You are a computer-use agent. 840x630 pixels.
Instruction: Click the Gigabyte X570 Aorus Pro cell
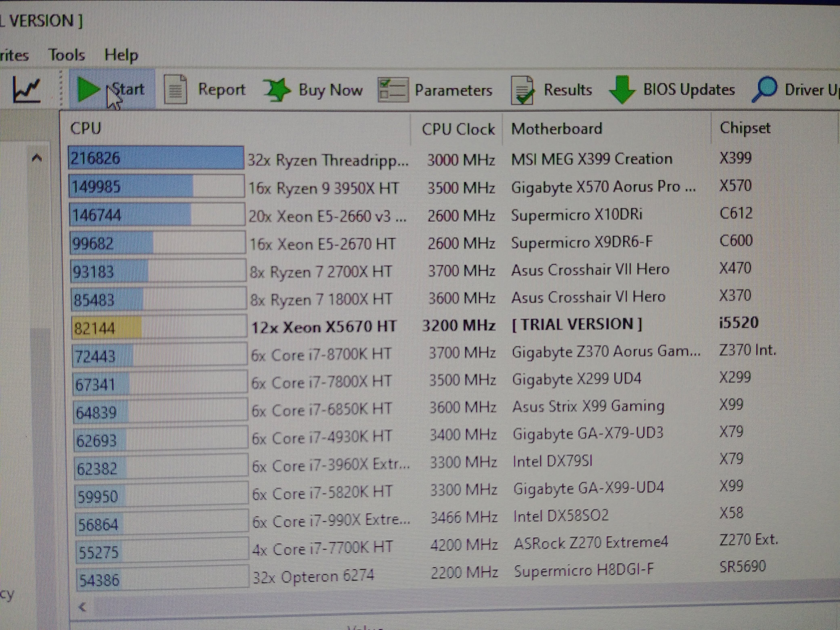click(603, 187)
